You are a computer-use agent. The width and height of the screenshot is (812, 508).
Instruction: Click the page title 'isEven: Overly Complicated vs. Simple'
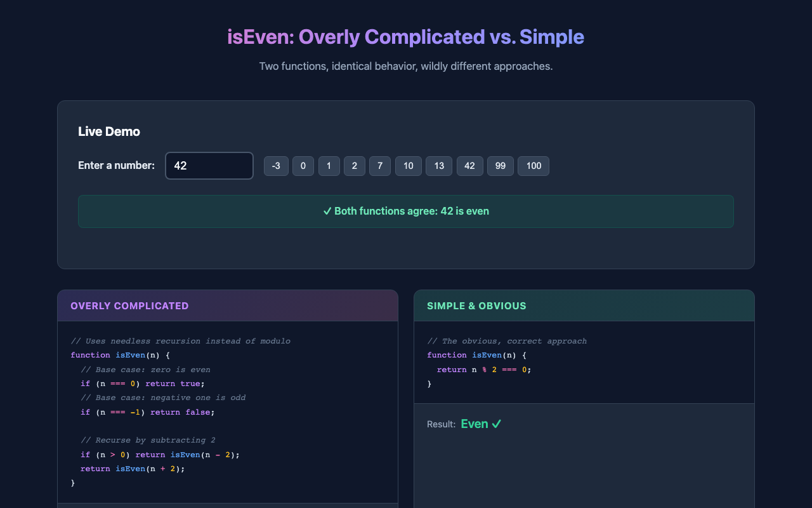coord(406,37)
